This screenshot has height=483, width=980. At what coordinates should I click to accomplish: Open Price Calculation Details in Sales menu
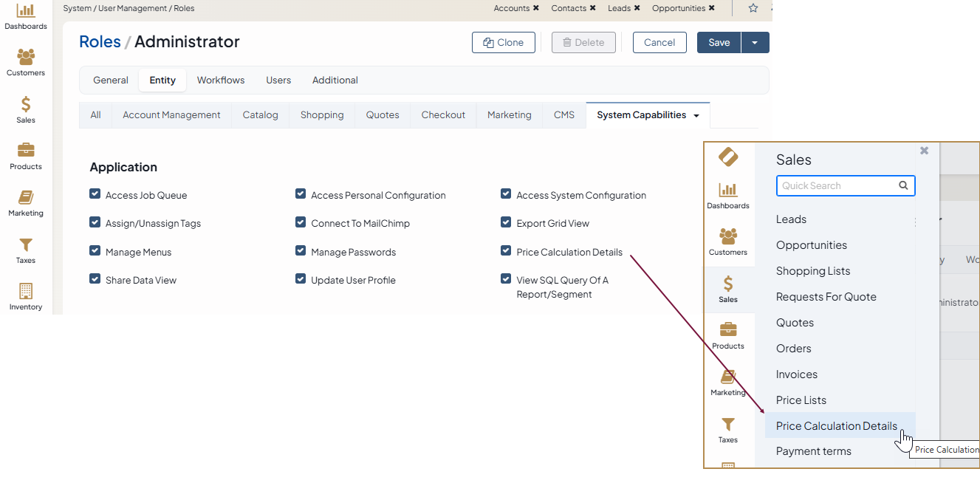pos(836,426)
